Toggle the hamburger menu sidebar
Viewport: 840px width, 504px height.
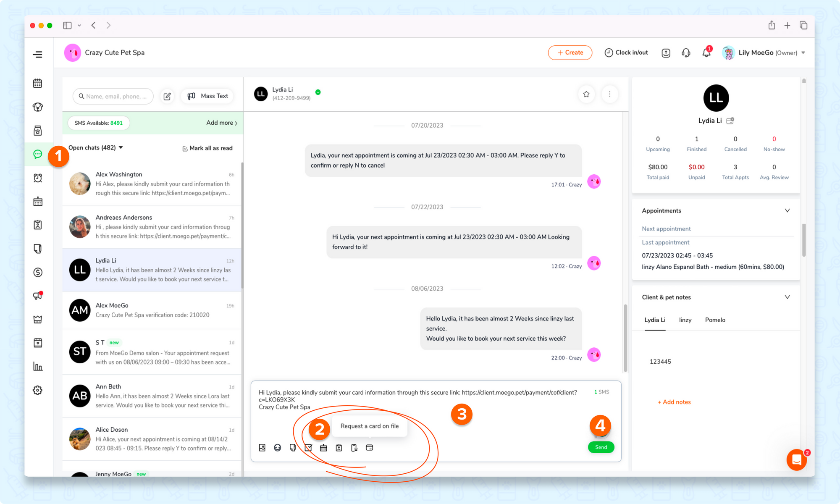coord(38,55)
